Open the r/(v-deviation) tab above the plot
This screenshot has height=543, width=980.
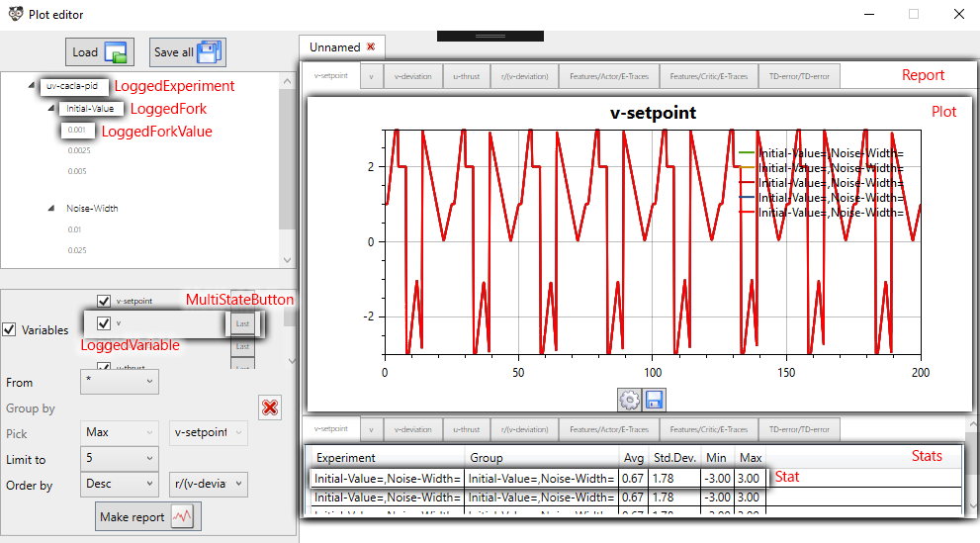524,76
